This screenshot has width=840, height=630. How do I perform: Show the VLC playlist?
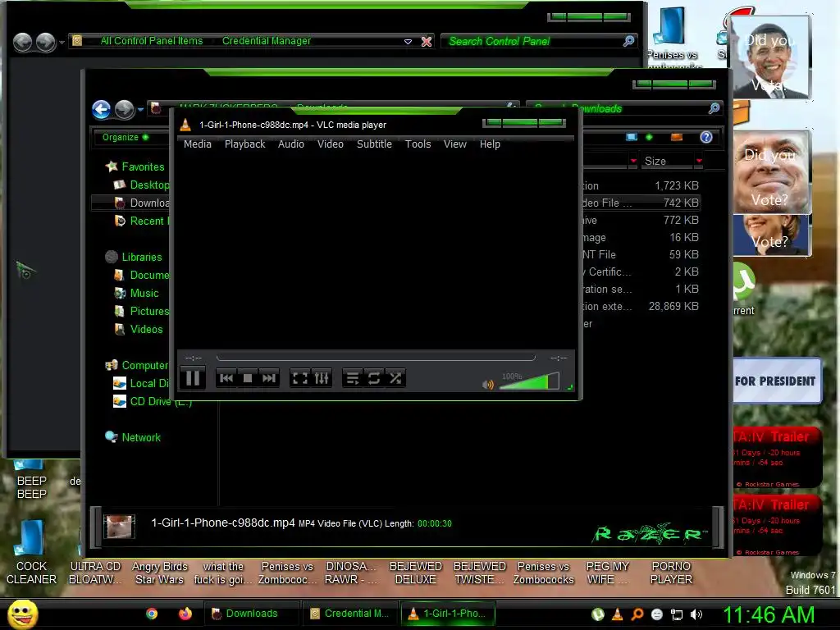[353, 378]
